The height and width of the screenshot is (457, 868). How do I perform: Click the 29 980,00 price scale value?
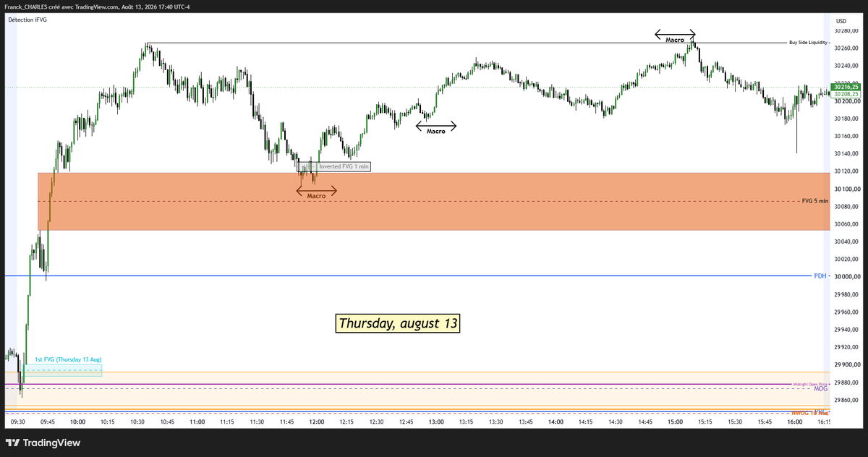[x=847, y=294]
